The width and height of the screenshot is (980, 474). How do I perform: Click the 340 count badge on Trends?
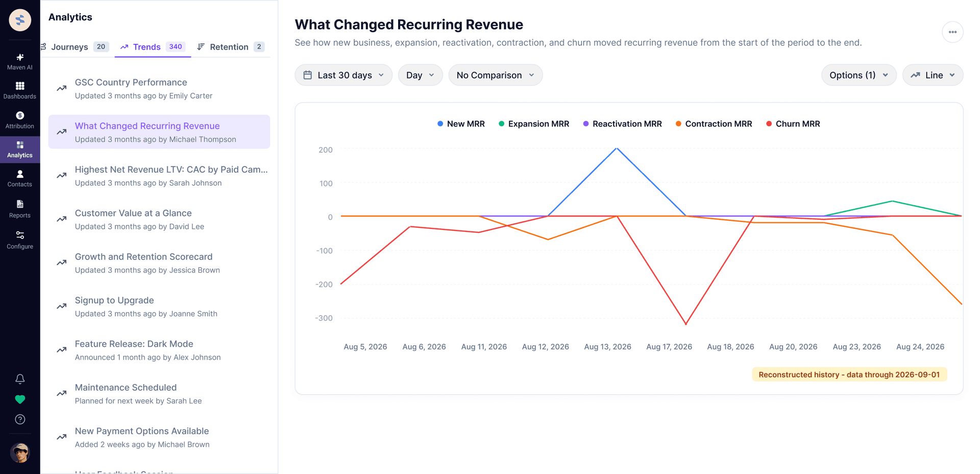click(176, 46)
